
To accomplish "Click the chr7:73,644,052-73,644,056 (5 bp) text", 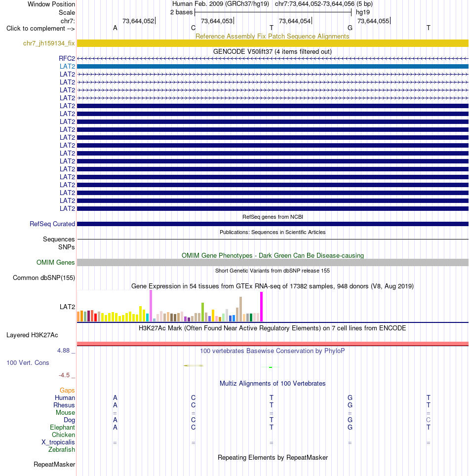I will click(324, 4).
